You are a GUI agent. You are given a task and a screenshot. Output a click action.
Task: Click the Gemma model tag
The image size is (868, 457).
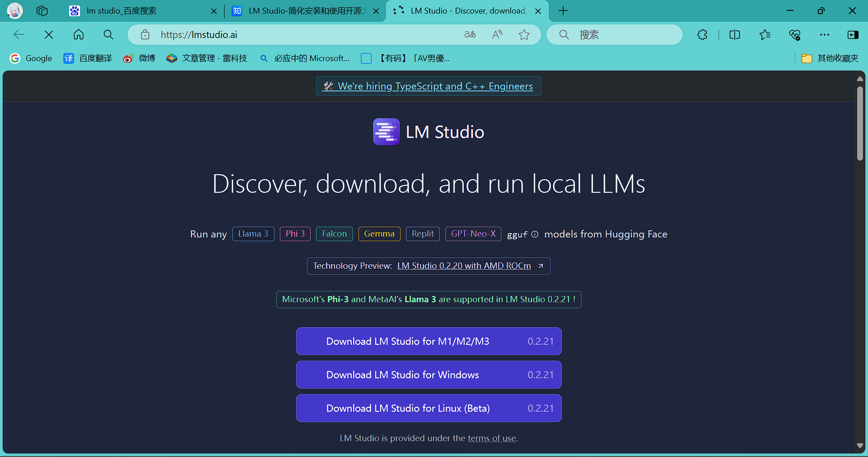click(x=379, y=234)
